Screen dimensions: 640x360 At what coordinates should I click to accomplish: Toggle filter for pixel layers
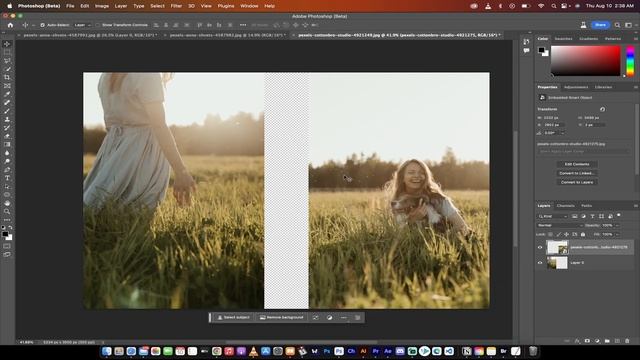tap(574, 216)
